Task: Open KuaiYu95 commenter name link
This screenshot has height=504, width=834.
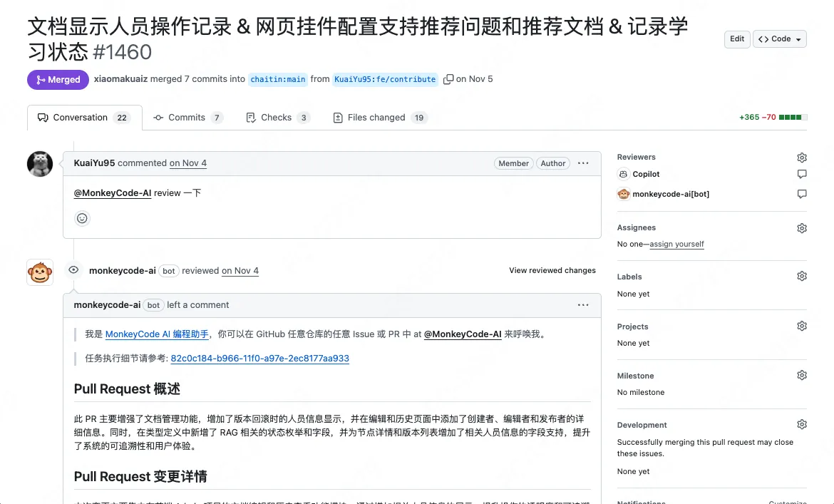Action: (x=94, y=163)
